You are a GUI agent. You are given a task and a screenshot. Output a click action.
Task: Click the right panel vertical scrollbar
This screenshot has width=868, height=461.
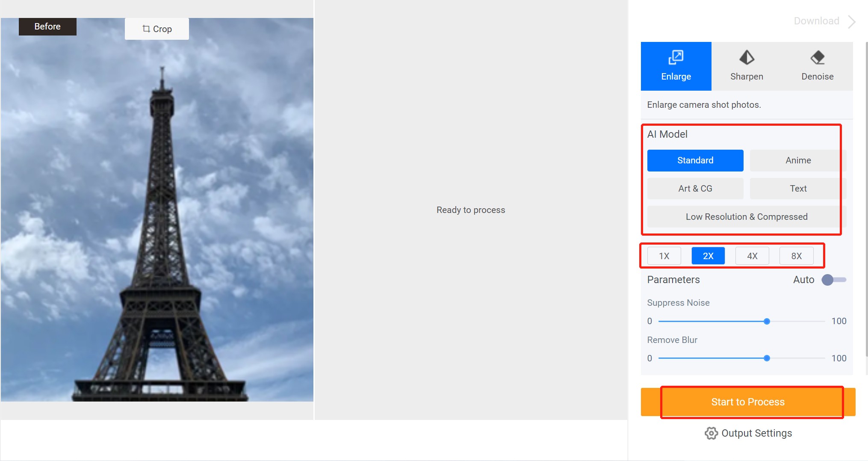point(866,199)
